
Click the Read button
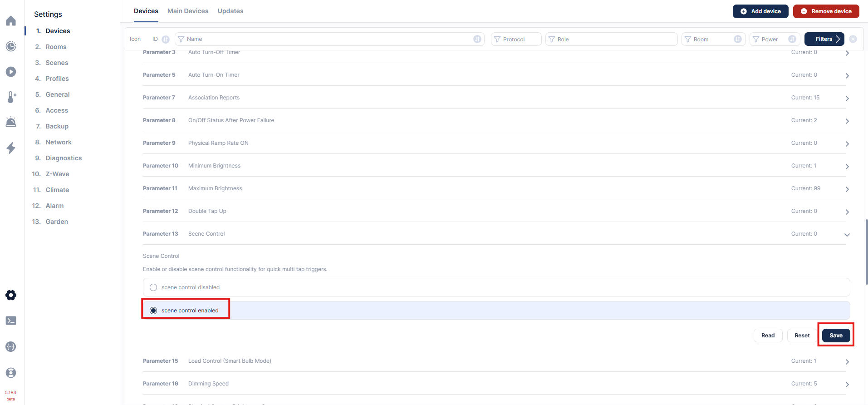pyautogui.click(x=768, y=336)
